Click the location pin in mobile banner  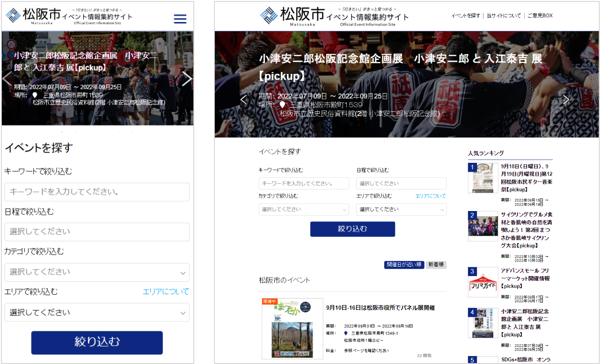click(35, 95)
